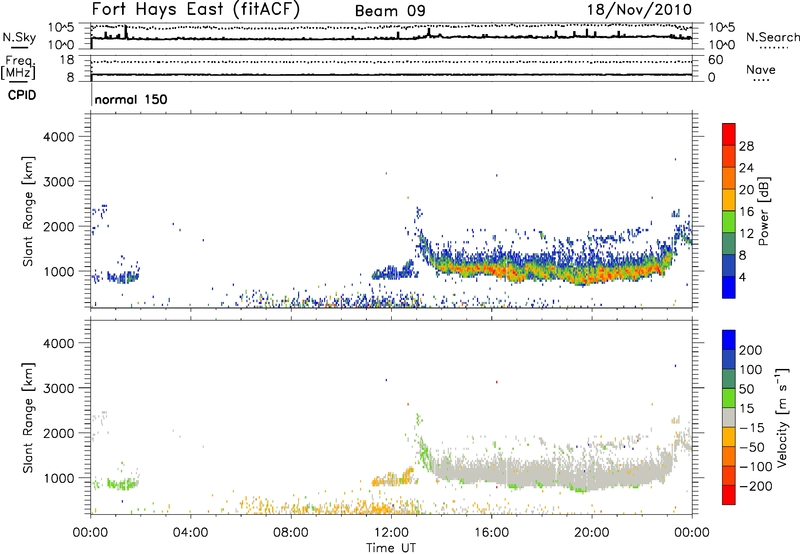Click the 18 tick on the Freq axis
This screenshot has height=554, width=800.
67,60
